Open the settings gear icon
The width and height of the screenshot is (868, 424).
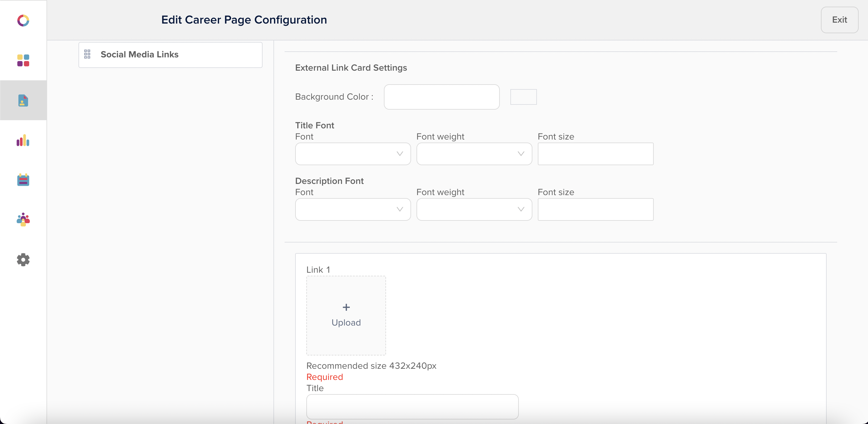tap(23, 259)
